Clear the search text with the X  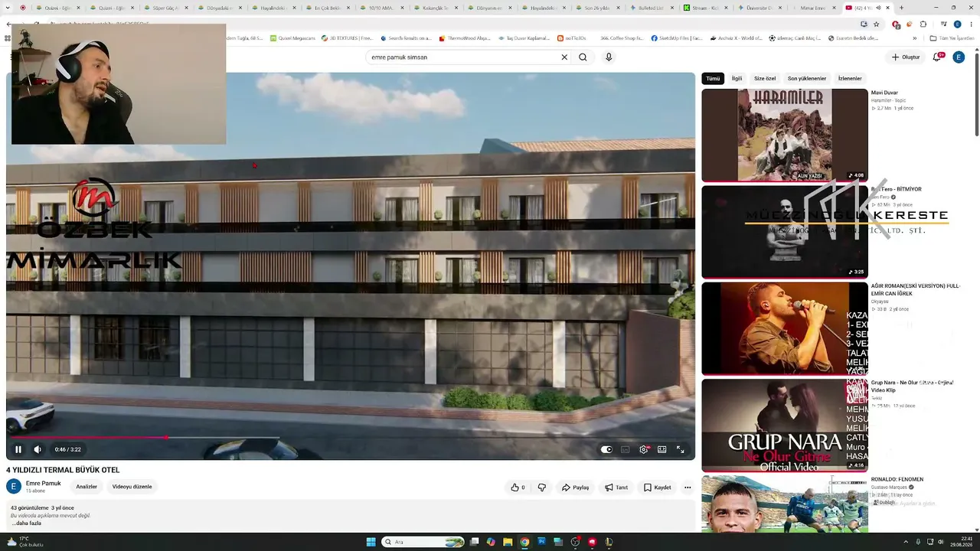pos(564,57)
